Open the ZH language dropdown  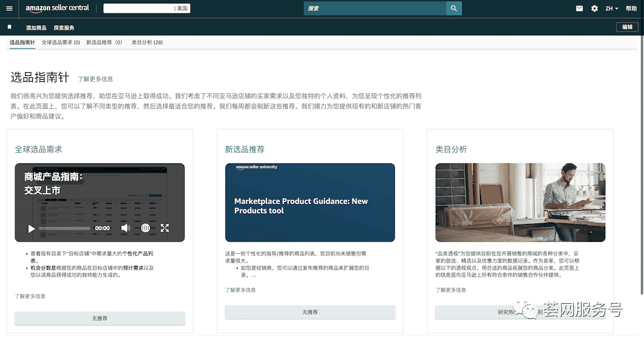pos(612,8)
